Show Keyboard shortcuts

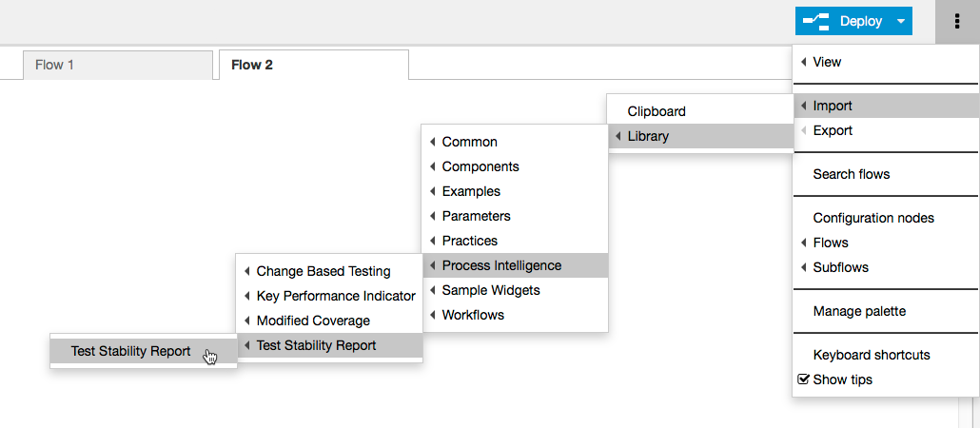pyautogui.click(x=886, y=355)
